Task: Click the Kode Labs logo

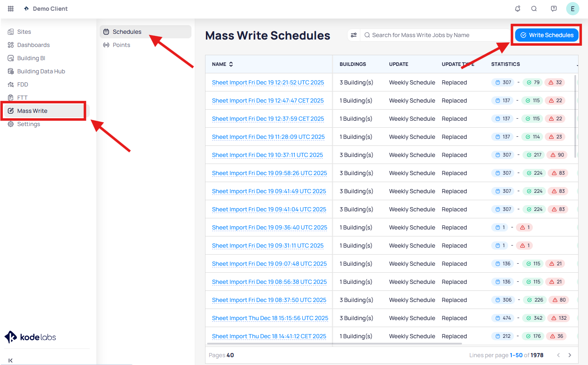Action: (30, 337)
